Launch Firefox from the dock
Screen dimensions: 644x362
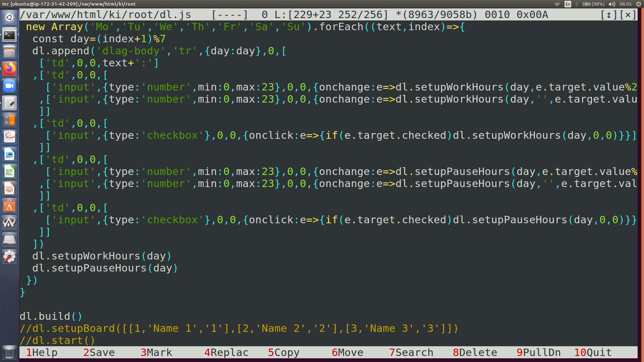[x=9, y=69]
